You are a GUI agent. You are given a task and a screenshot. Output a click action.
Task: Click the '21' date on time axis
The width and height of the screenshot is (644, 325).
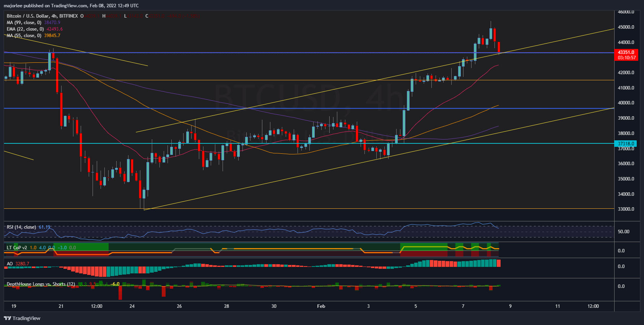61,306
